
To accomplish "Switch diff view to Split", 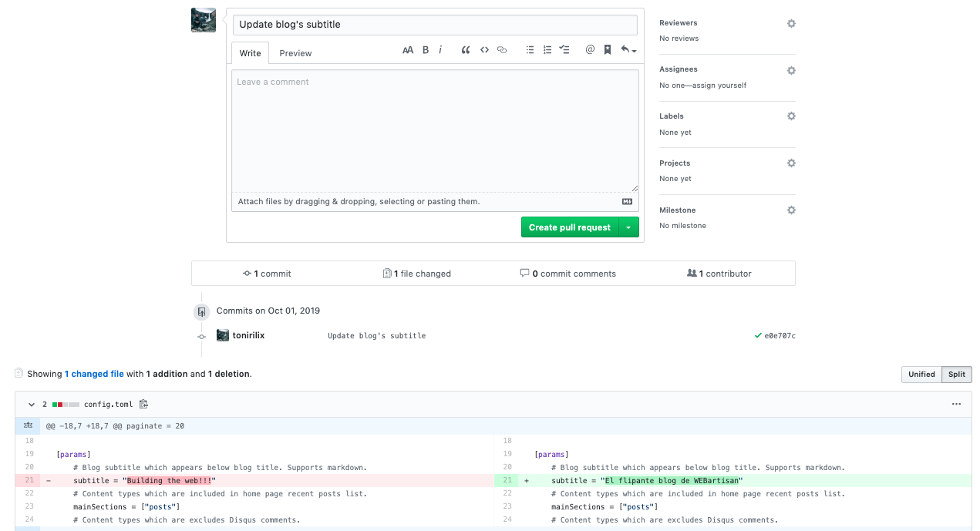I will tap(957, 375).
